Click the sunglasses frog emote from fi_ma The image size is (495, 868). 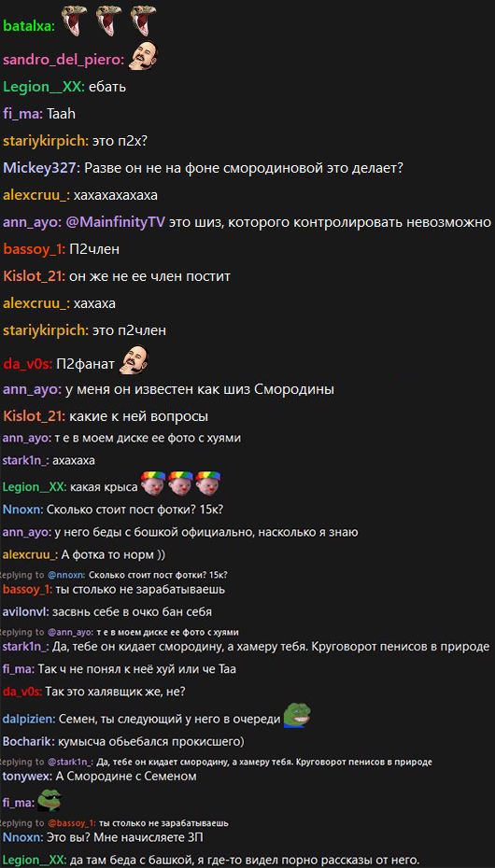[x=48, y=799]
